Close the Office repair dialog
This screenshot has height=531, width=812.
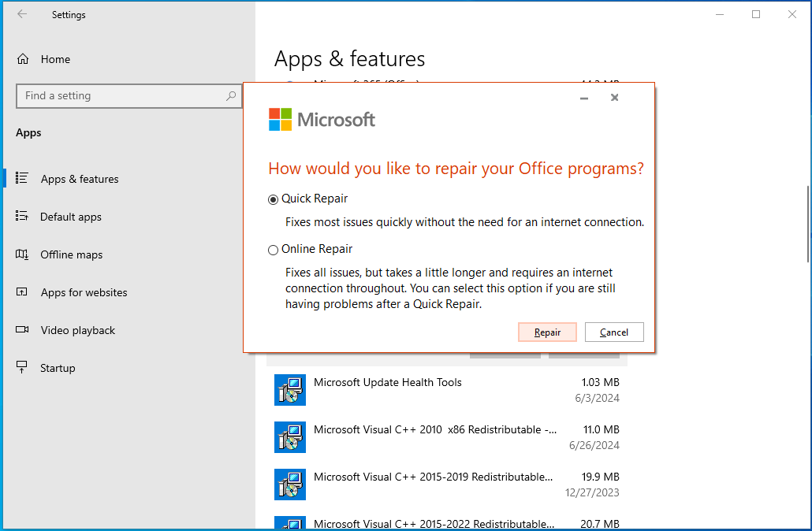pos(614,98)
